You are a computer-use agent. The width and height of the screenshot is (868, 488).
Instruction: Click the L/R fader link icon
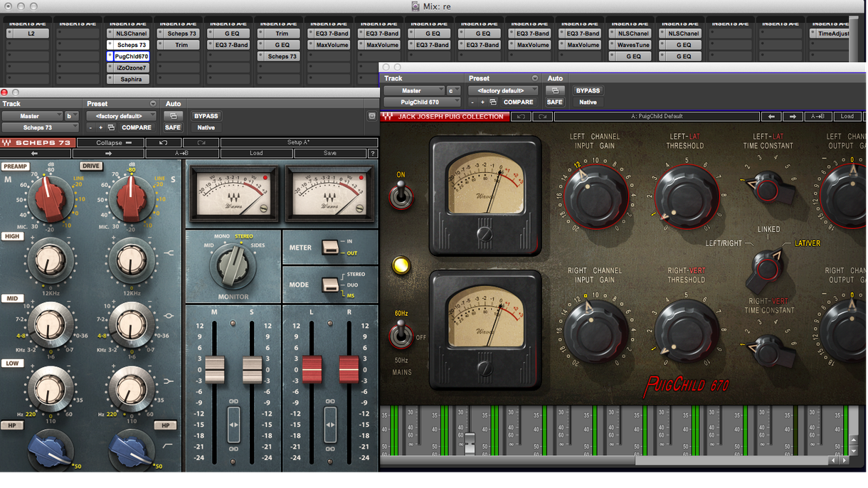pyautogui.click(x=330, y=425)
